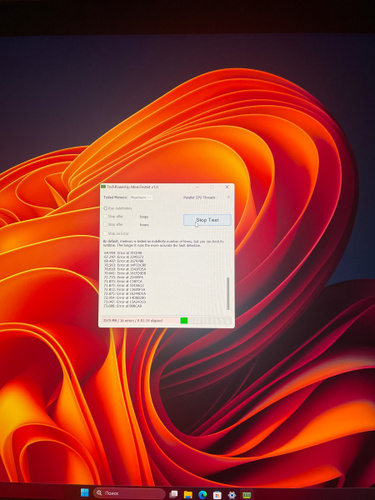375x500 pixels.
Task: Click the taskbar search box
Action: (x=129, y=493)
